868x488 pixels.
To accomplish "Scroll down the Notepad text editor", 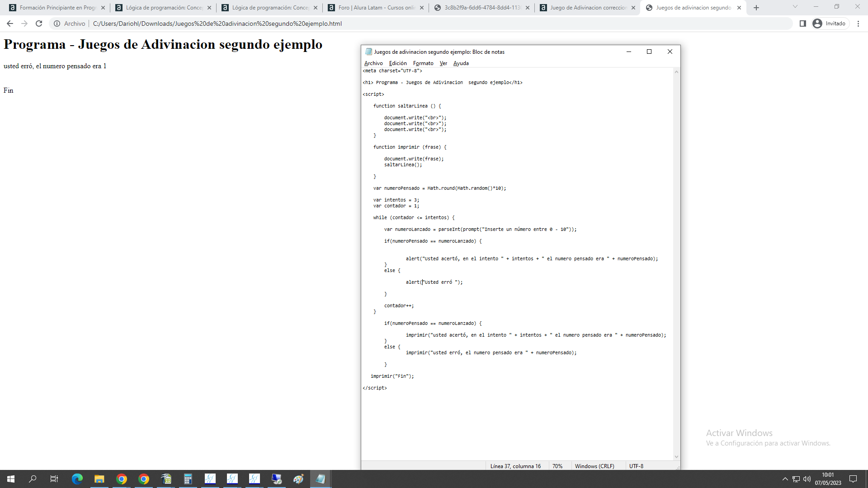I will (676, 455).
